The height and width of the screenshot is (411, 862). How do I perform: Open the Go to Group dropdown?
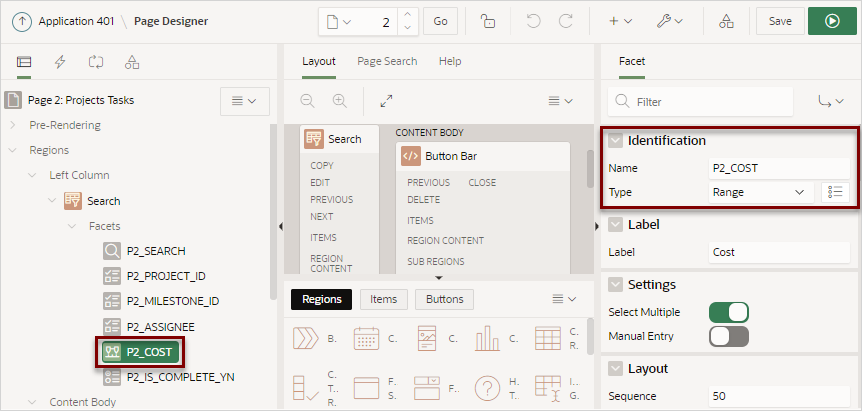[x=830, y=102]
